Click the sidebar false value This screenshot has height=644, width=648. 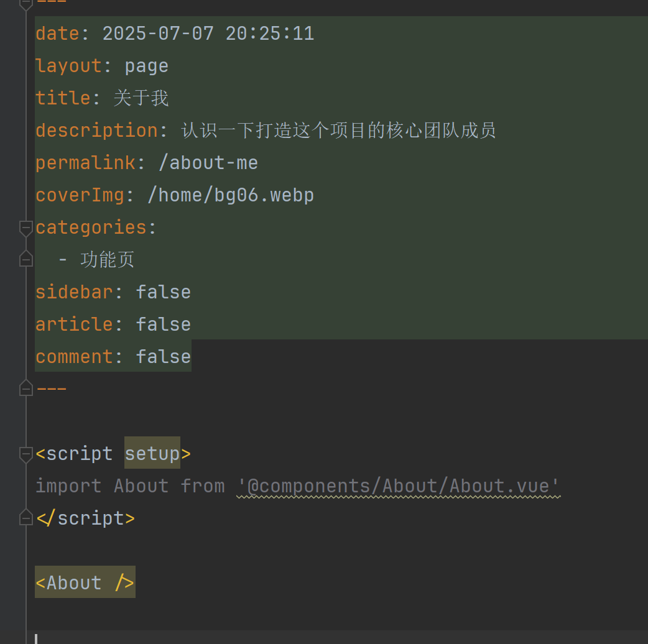(x=164, y=292)
